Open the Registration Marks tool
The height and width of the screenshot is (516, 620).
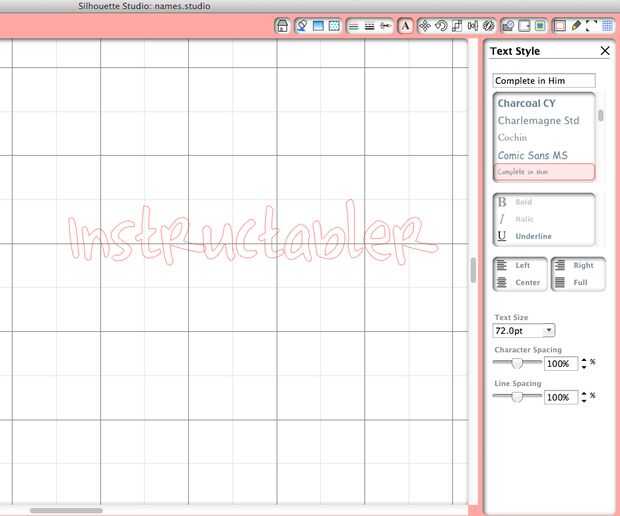[592, 26]
